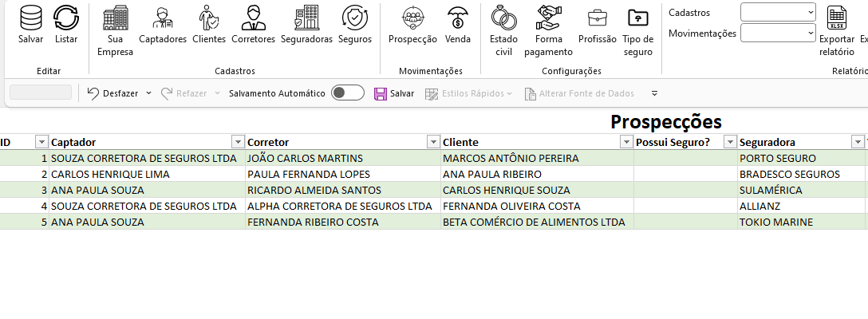This screenshot has width=868, height=319.
Task: Select cell FERNANDA OLIVEIRA COSTA
Action: (x=537, y=207)
